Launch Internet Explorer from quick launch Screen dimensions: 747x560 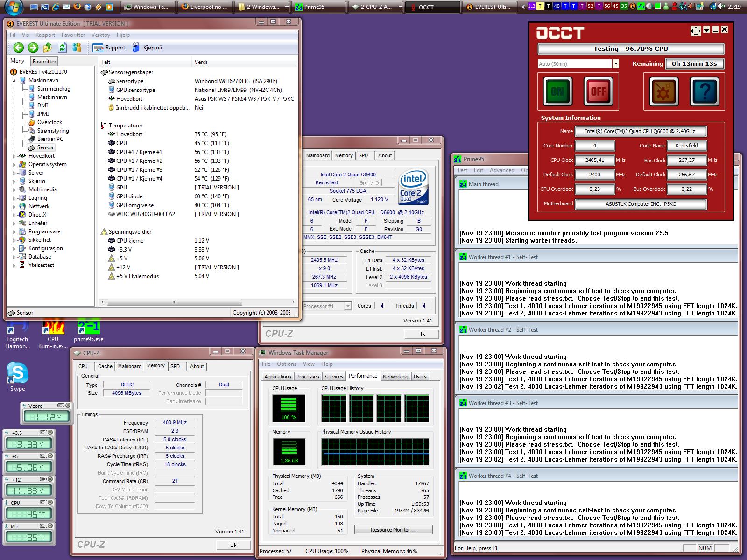coord(56,7)
